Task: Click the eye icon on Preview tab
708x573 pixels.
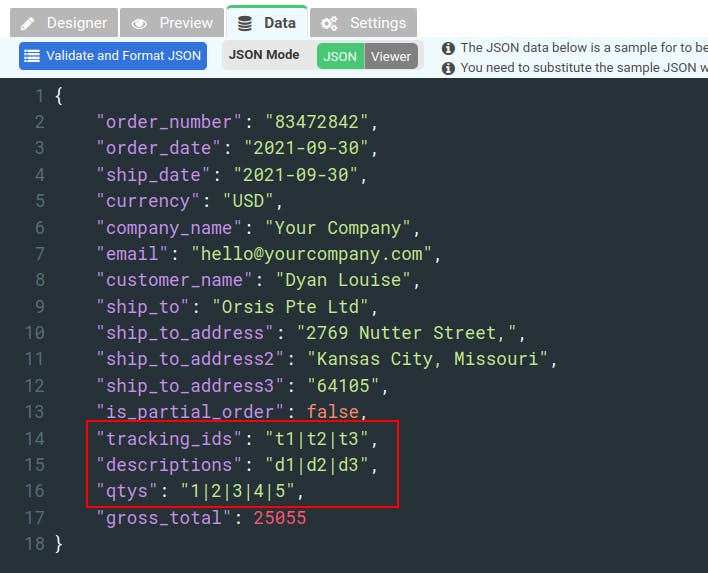Action: pos(139,23)
